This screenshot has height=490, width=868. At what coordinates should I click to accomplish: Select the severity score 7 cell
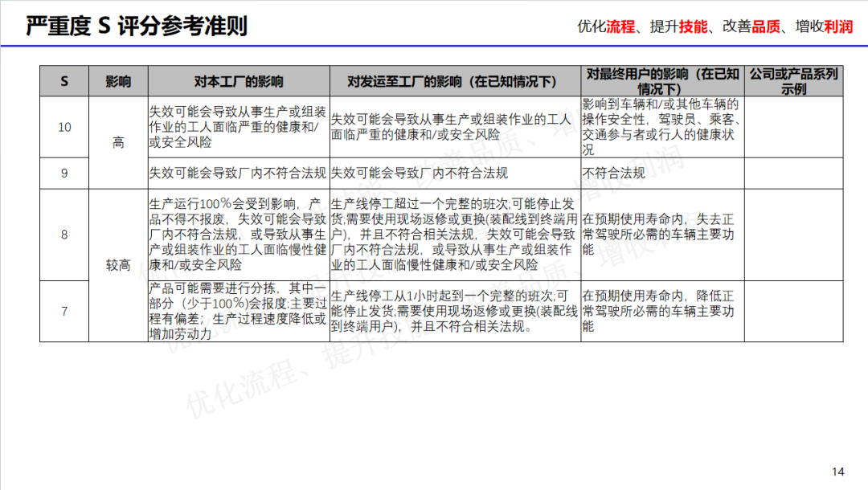pos(64,311)
